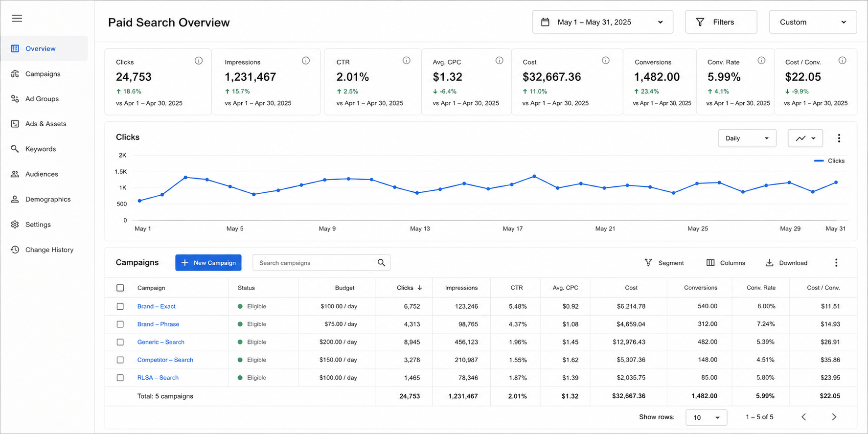Screen dimensions: 868x434
Task: Click the search magnifier icon
Action: [x=381, y=263]
